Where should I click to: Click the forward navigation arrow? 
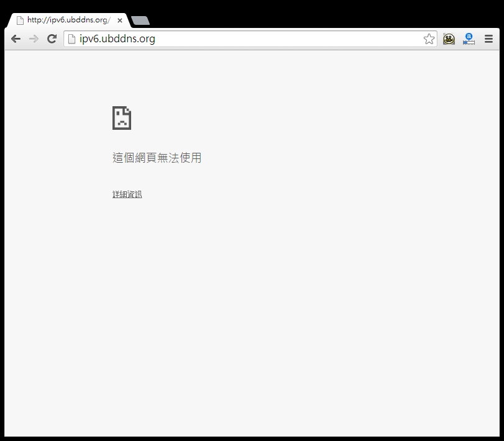pos(34,39)
